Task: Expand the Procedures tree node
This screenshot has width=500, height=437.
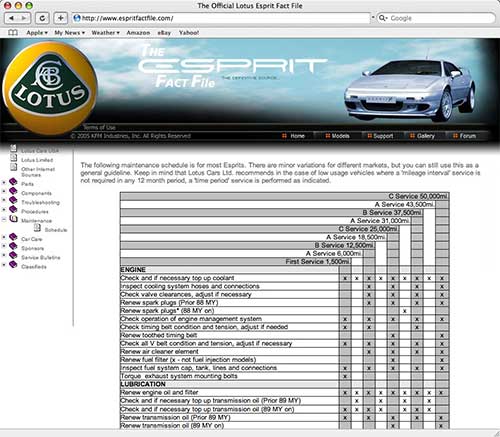Action: click(4, 210)
